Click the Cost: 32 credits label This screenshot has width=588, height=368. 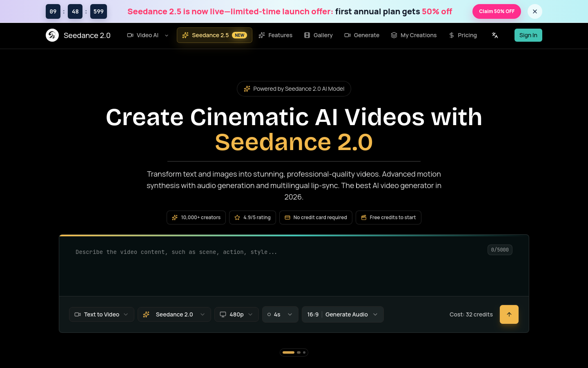[x=471, y=314]
